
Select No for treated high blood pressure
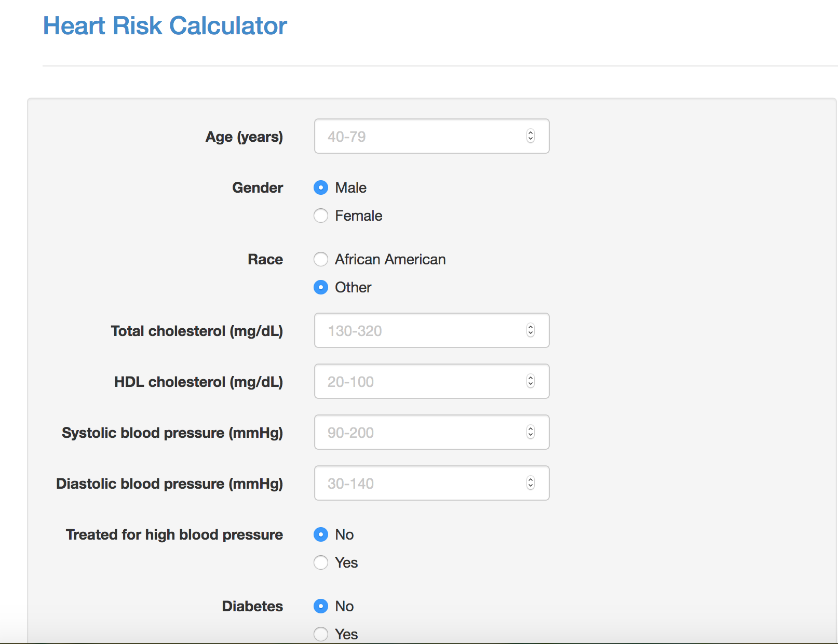(321, 534)
